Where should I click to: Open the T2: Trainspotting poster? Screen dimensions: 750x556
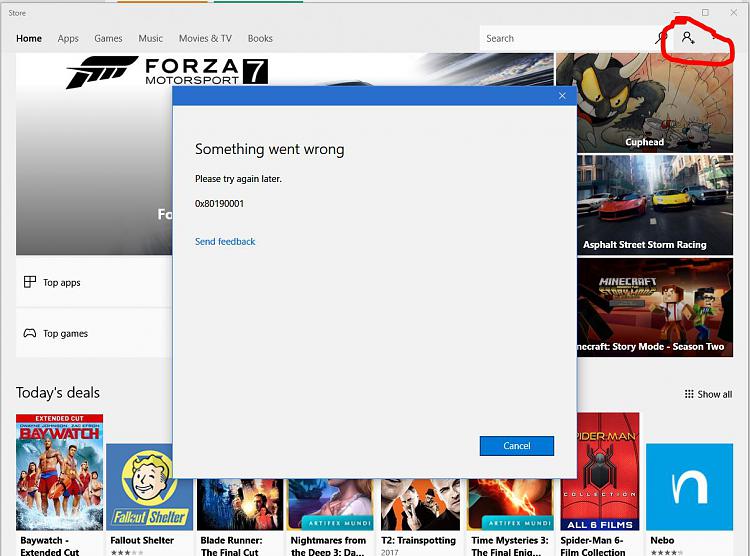pyautogui.click(x=420, y=504)
